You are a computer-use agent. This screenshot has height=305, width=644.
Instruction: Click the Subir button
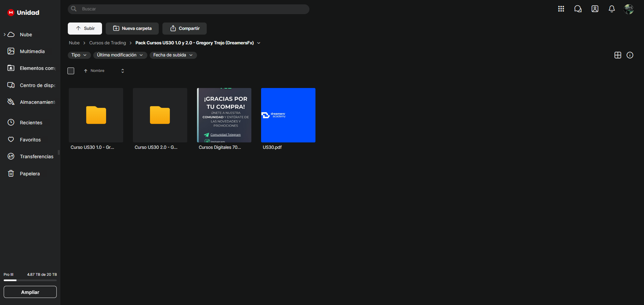(85, 29)
